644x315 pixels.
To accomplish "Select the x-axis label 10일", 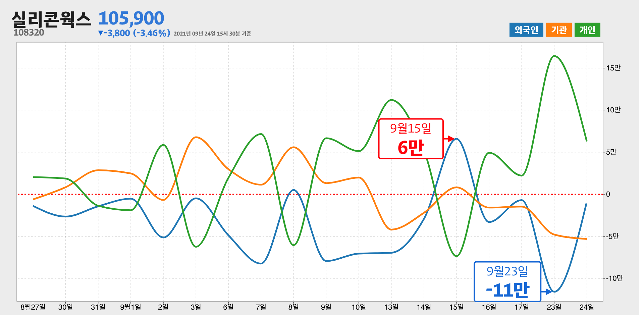I will [359, 307].
